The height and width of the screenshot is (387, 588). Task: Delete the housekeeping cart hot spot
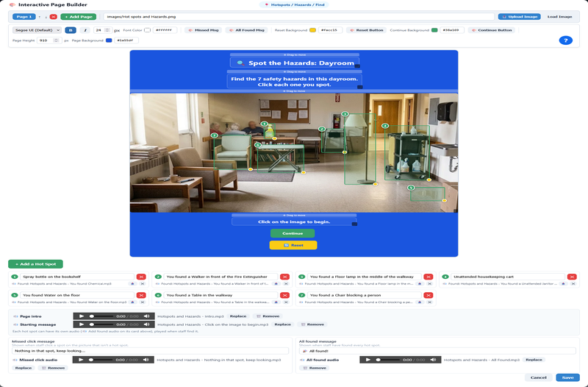[572, 277]
